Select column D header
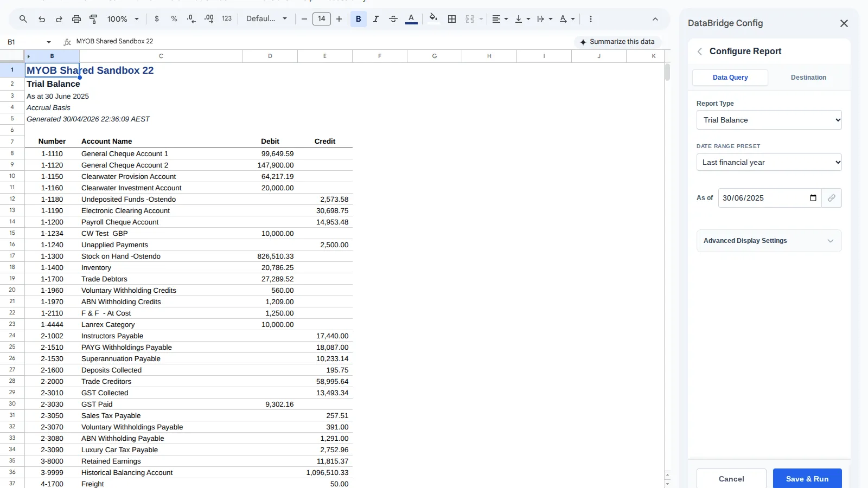The image size is (868, 488). point(270,56)
